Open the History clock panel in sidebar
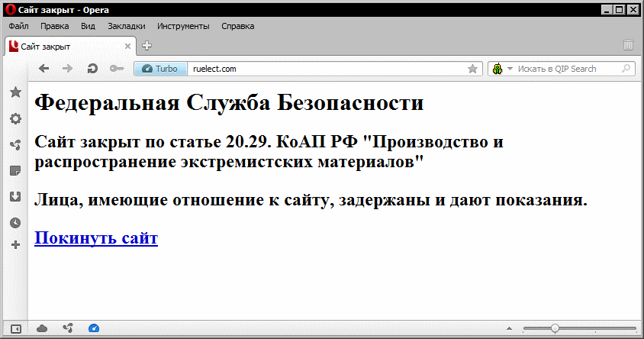 [14, 222]
